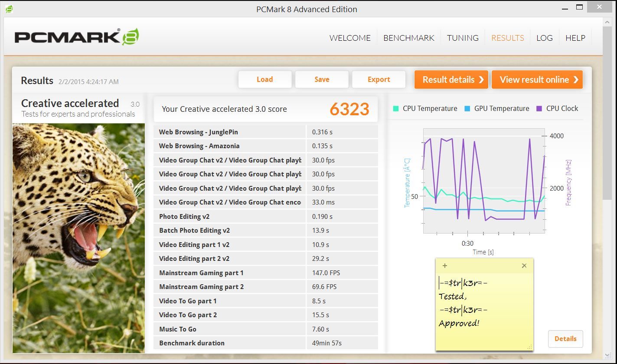617x364 pixels.
Task: Select the Video Editing part 1 v2 row
Action: 265,245
